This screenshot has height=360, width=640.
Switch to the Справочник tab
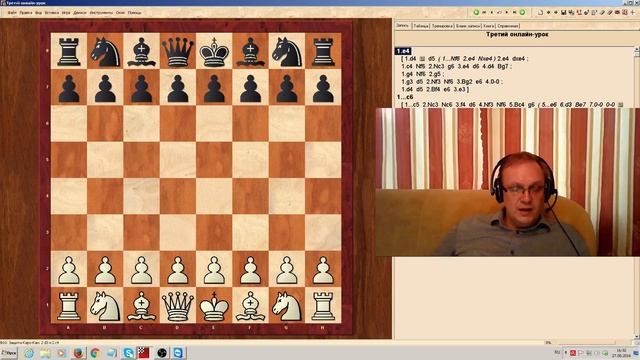tap(508, 26)
